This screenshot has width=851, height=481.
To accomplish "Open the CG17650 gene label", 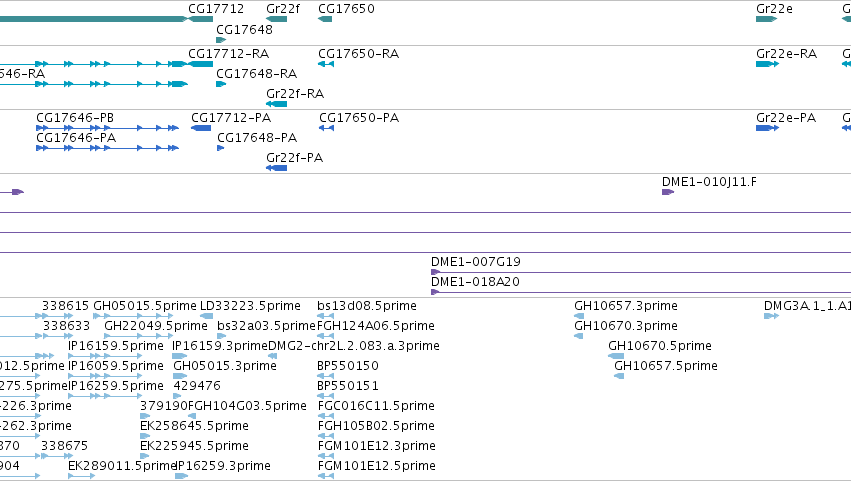I will click(346, 9).
